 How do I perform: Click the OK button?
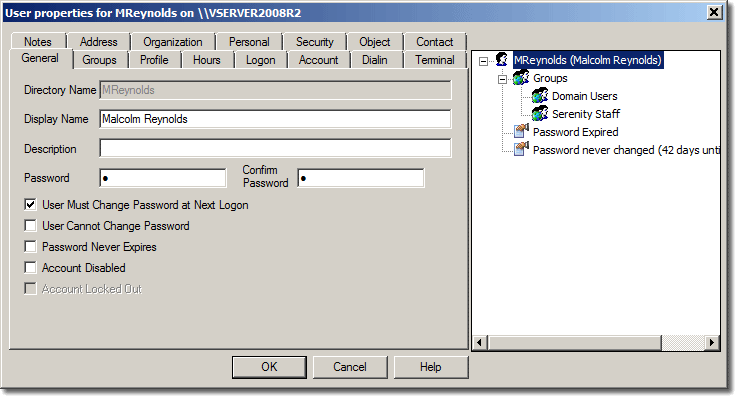(x=269, y=367)
